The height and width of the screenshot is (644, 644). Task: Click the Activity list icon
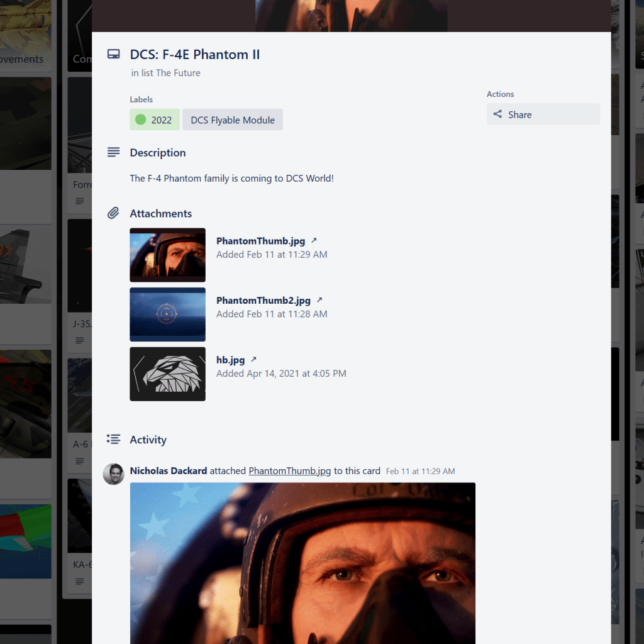pos(113,439)
